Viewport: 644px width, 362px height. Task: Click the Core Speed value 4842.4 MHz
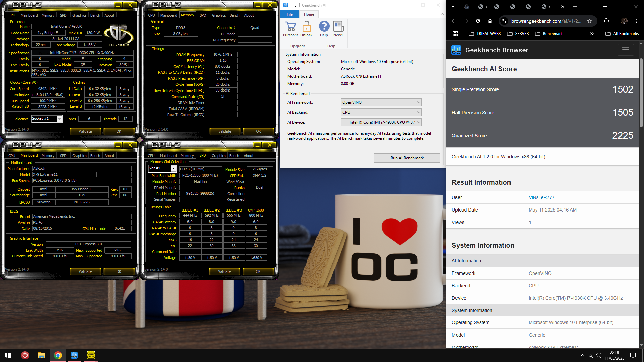tap(48, 89)
